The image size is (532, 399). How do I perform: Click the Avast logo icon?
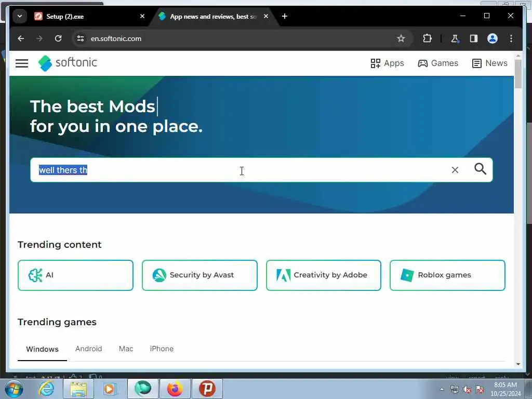coord(159,275)
